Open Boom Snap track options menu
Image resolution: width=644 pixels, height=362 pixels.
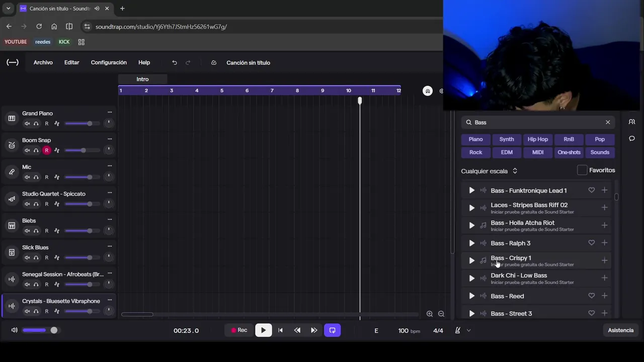[110, 139]
